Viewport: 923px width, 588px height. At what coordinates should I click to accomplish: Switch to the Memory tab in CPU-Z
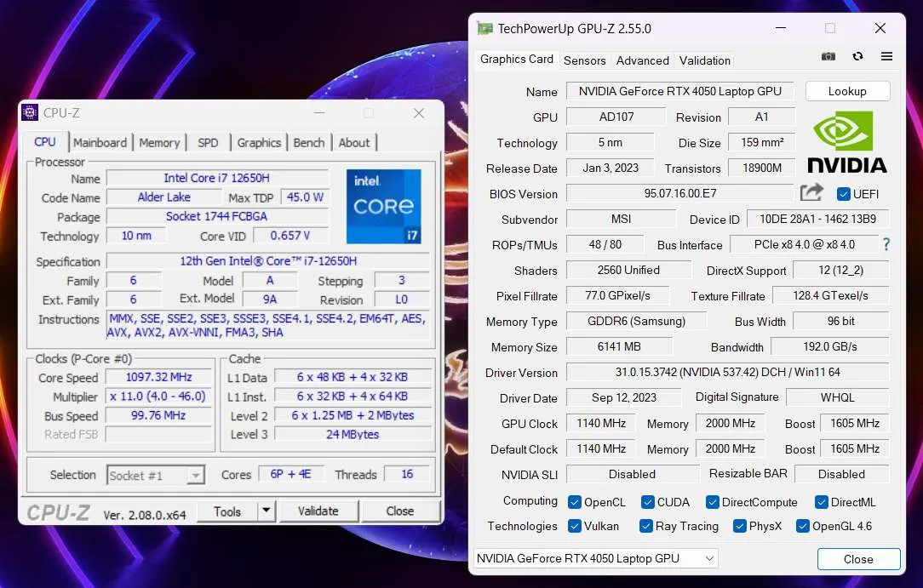click(x=159, y=143)
